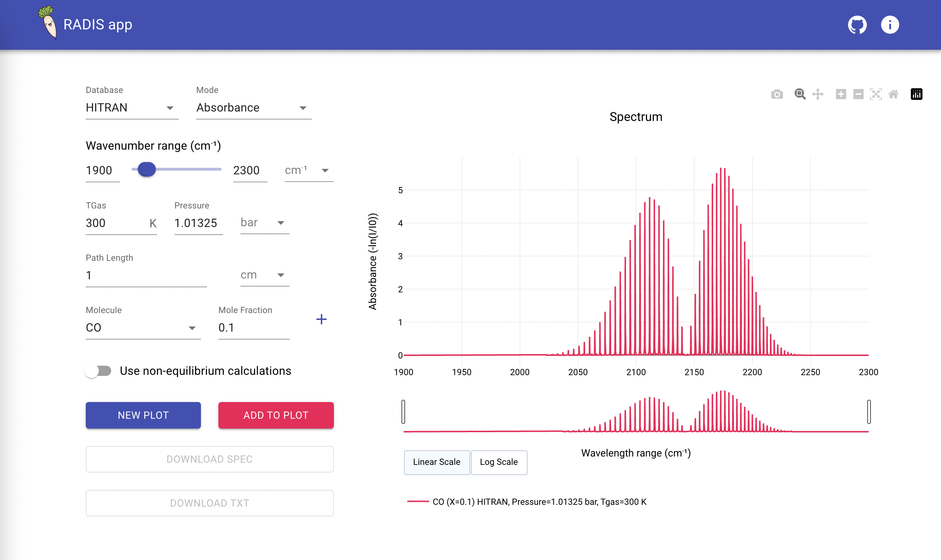Open the Molecule CO dropdown
941x560 pixels.
coord(143,328)
